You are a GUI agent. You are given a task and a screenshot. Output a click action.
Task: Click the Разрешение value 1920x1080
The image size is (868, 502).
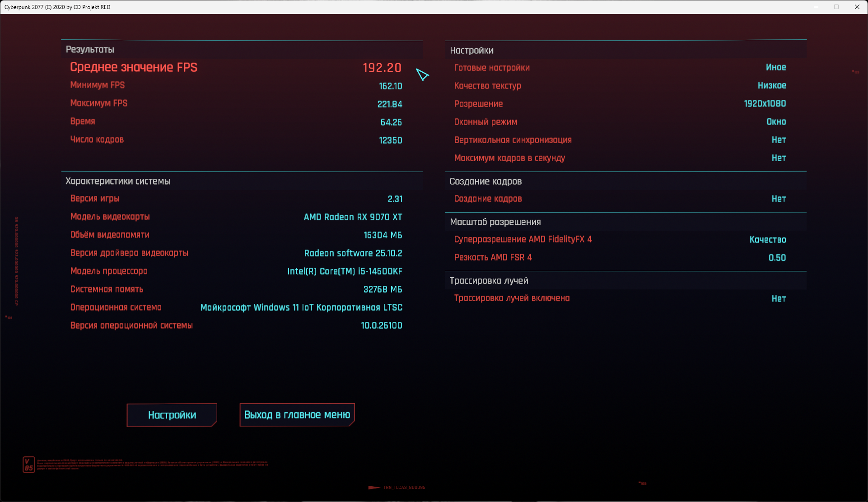(x=765, y=104)
